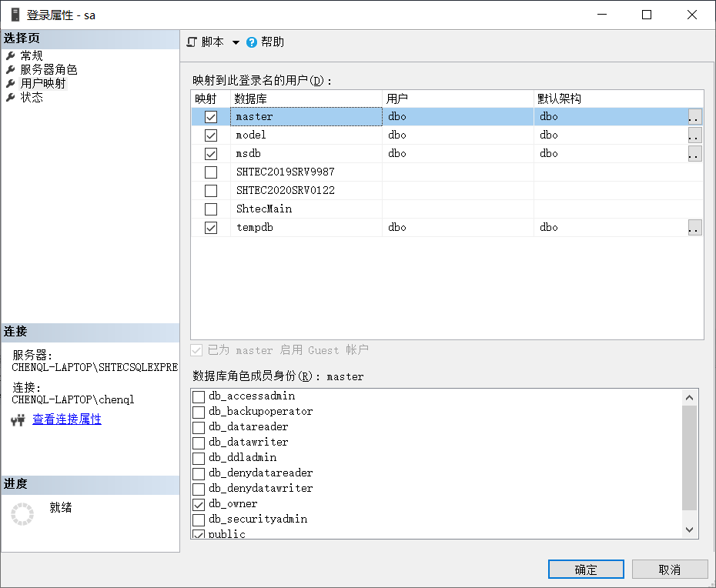Expand the 脚本 dropdown arrow
The width and height of the screenshot is (716, 588).
click(236, 42)
